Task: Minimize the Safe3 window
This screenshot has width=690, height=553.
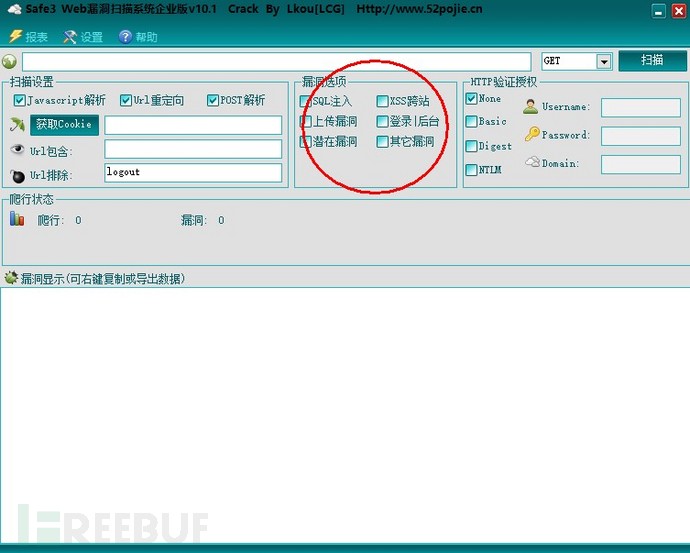Action: tap(658, 11)
